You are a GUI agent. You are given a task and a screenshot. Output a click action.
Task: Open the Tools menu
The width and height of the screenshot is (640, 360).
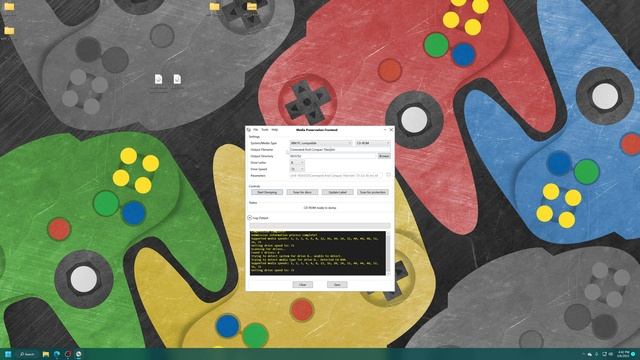tap(265, 130)
